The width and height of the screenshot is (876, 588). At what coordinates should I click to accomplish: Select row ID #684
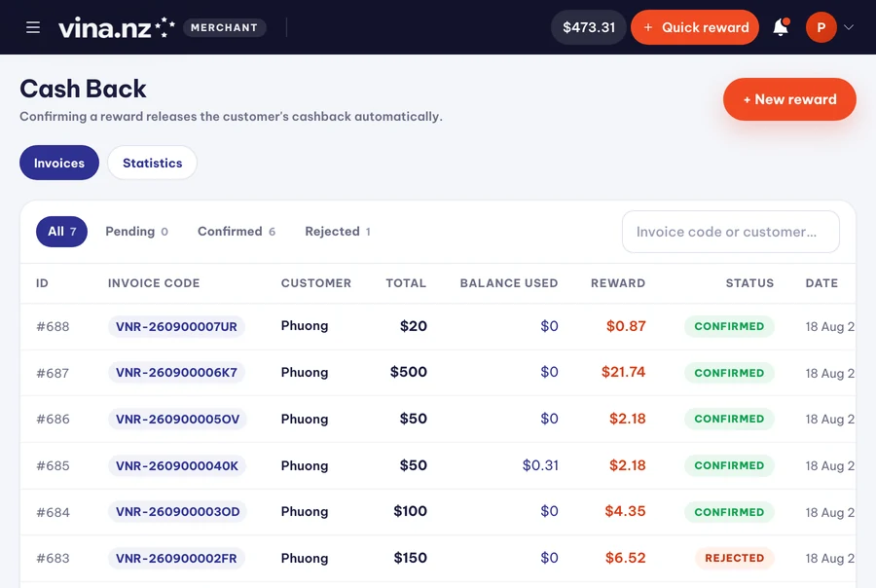click(x=54, y=512)
